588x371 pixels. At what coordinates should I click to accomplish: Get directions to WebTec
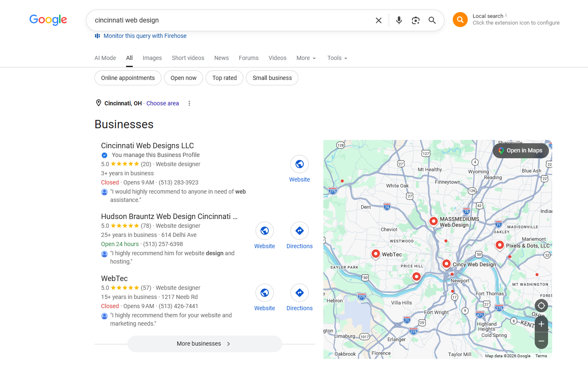click(300, 293)
